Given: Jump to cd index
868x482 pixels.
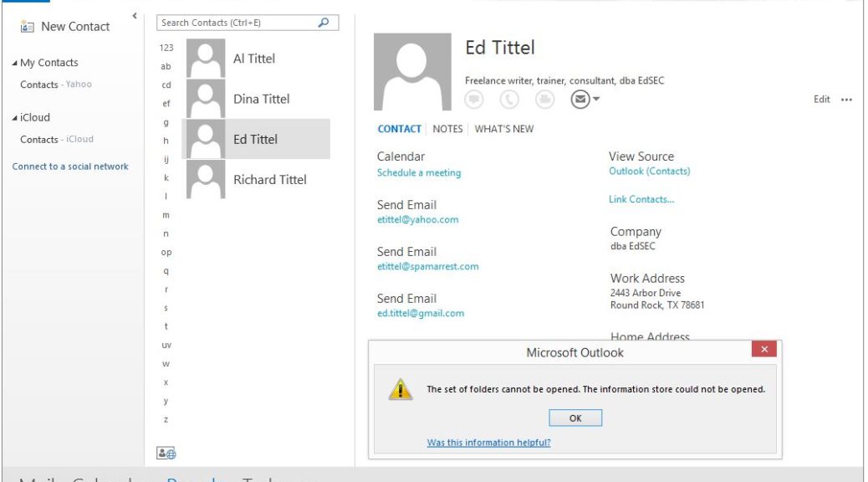Looking at the screenshot, I should coord(166,85).
